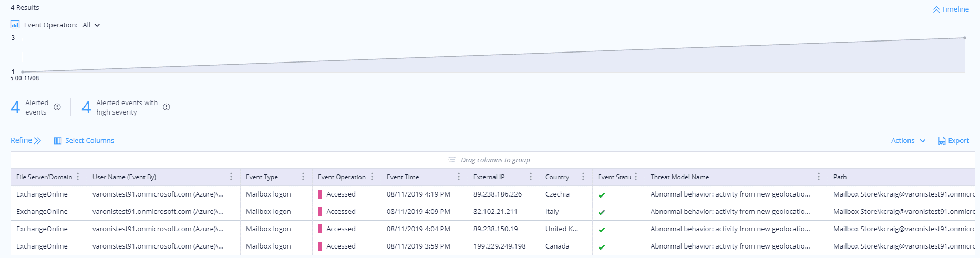Expand the Event Operation All dropdown
980x258 pixels.
pyautogui.click(x=91, y=25)
